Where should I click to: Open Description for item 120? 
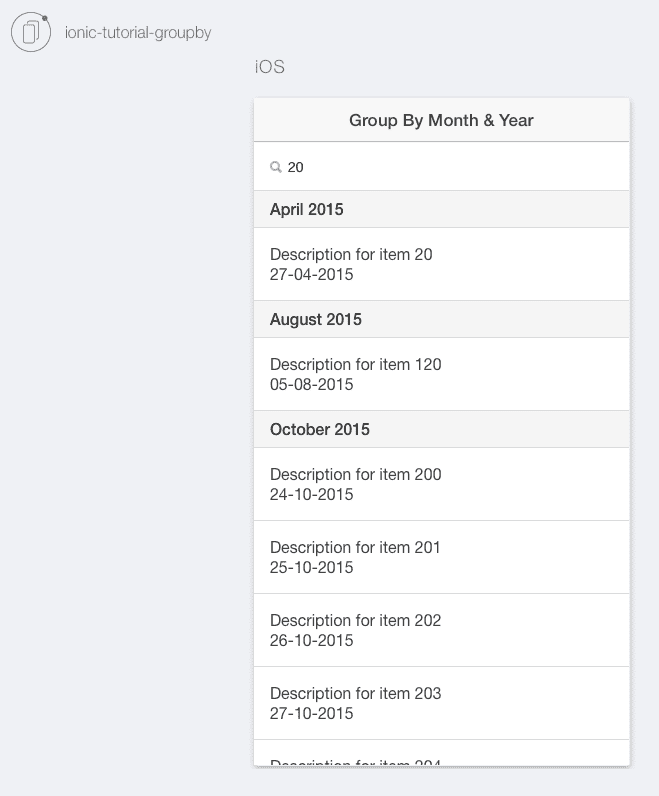441,374
